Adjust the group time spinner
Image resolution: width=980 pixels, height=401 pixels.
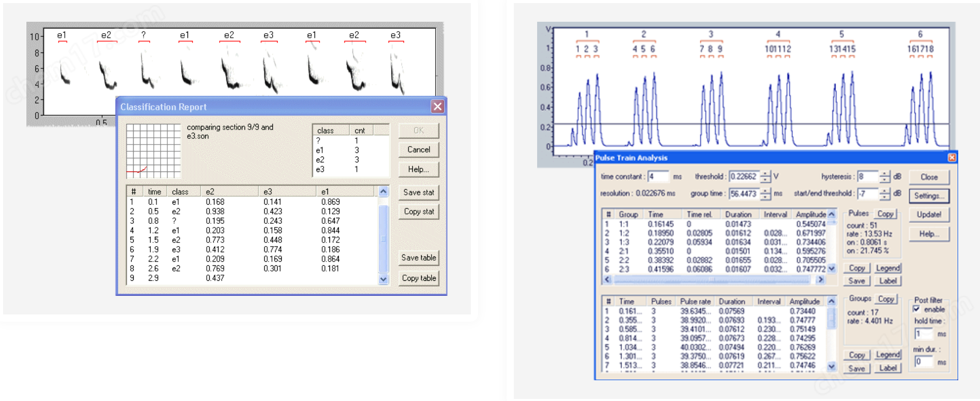766,194
